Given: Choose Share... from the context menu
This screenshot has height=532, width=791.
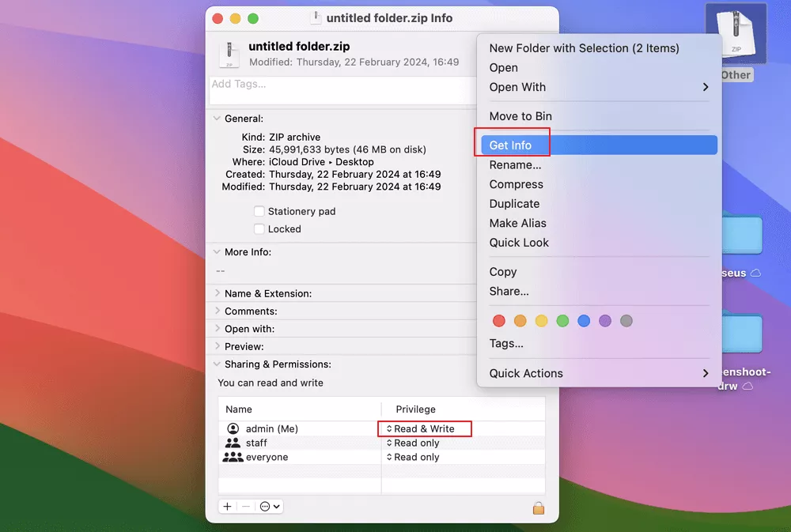Looking at the screenshot, I should [x=599, y=291].
